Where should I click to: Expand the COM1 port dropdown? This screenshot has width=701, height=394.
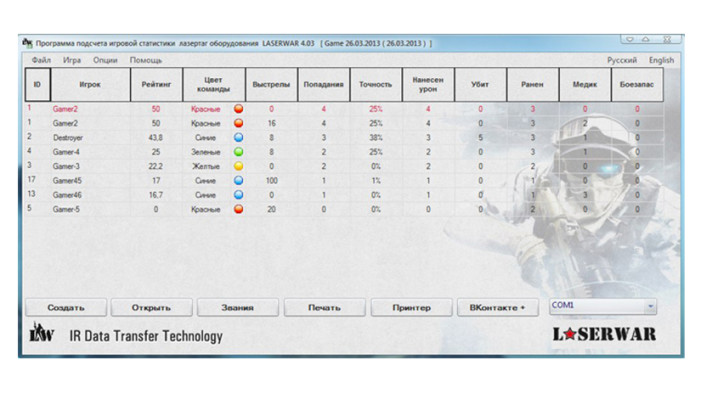coord(650,306)
